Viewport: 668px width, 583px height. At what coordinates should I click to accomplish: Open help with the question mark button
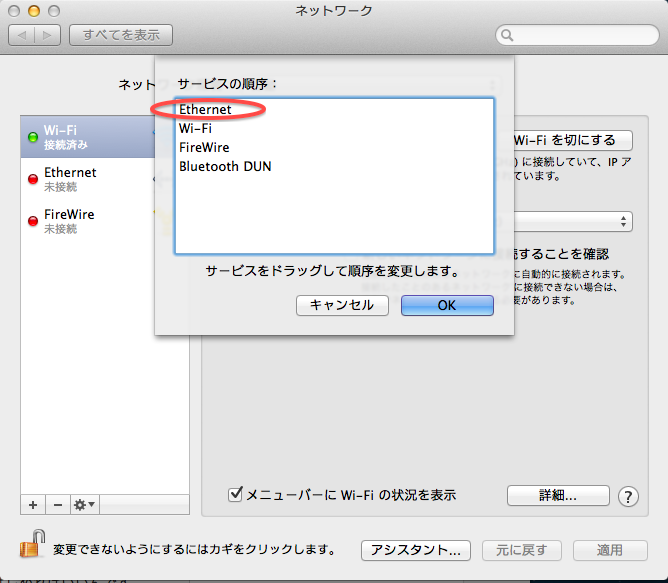(628, 496)
